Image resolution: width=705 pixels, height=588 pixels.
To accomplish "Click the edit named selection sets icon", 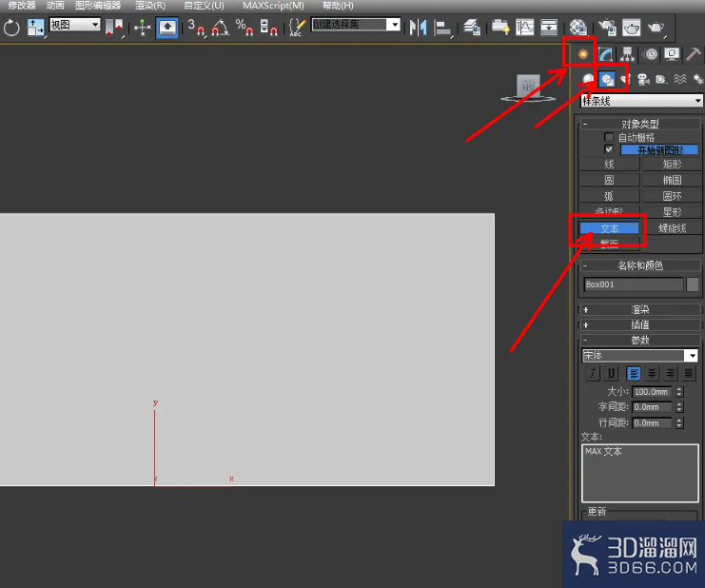I will point(297,28).
